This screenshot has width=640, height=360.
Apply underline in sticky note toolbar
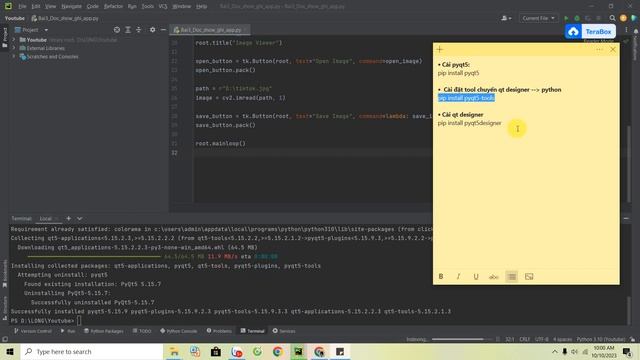pos(476,276)
